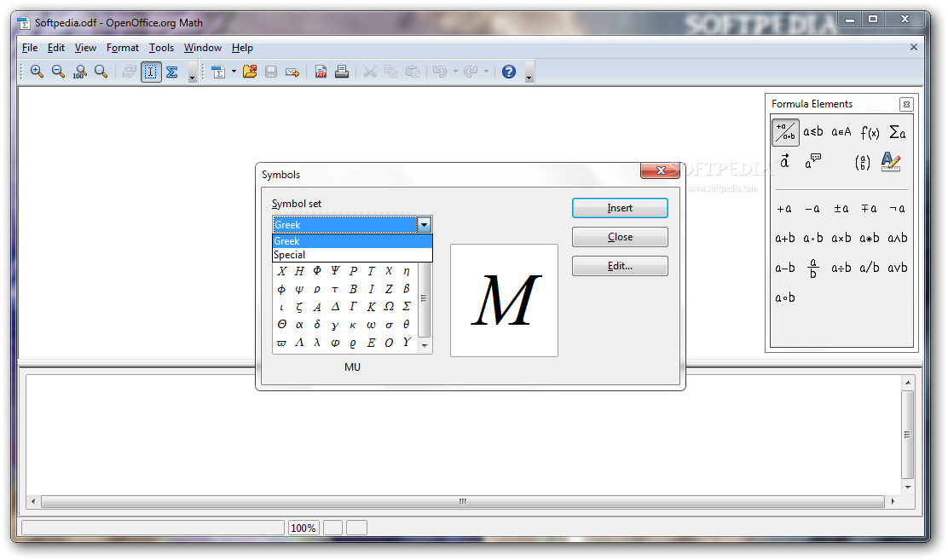The width and height of the screenshot is (948, 560).
Task: Open the Format menu
Action: tap(123, 48)
